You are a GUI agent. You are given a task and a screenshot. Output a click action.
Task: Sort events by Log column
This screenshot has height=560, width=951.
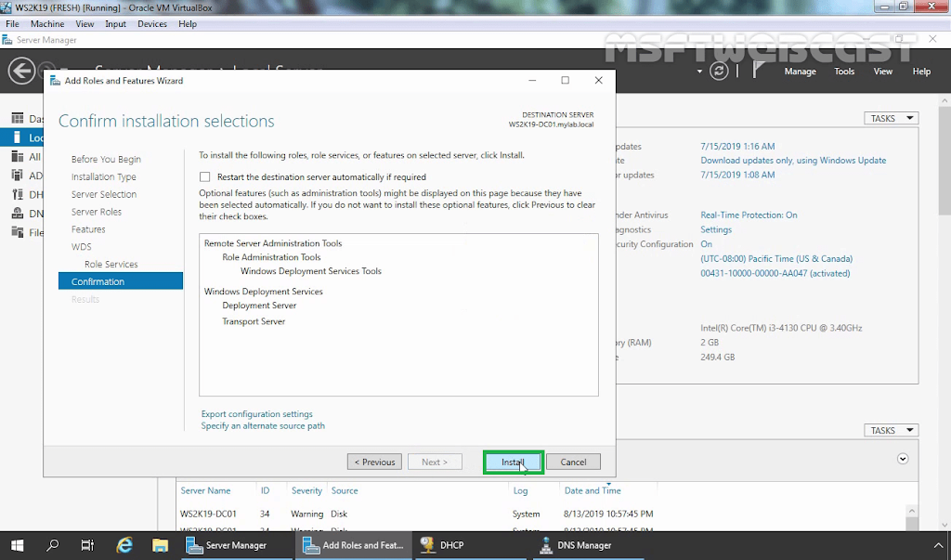coord(520,491)
